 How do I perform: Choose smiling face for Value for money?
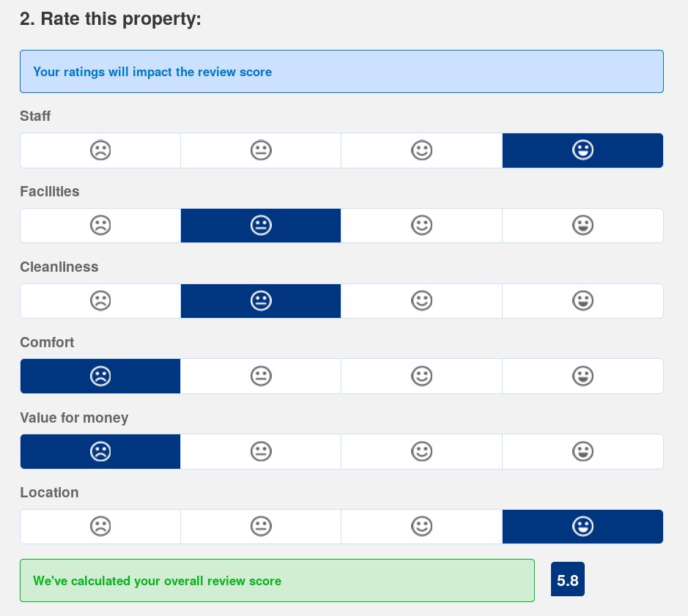[x=421, y=452]
